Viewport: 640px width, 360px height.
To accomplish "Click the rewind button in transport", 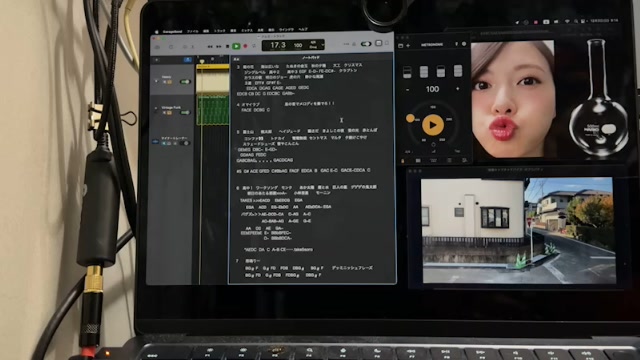I will (210, 47).
